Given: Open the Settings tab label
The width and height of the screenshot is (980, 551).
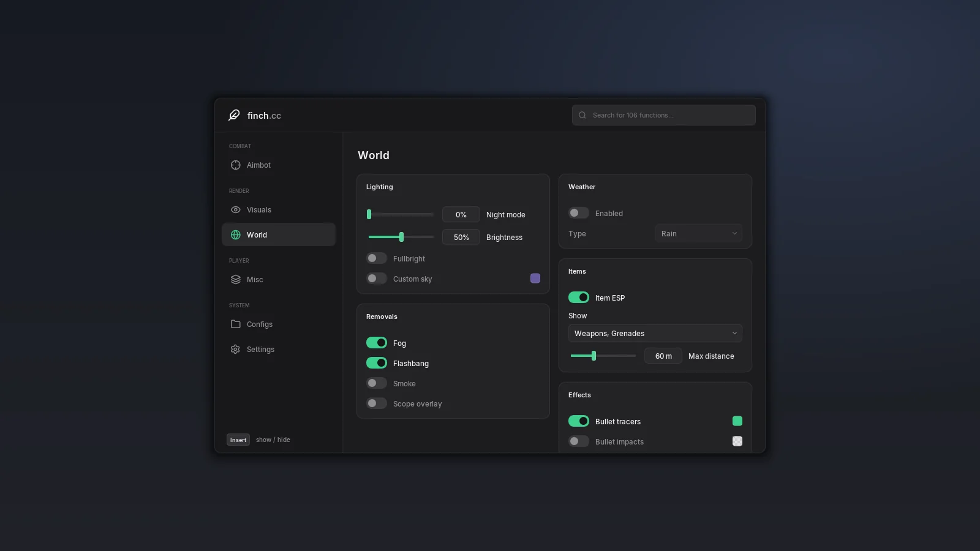Looking at the screenshot, I should [x=260, y=350].
